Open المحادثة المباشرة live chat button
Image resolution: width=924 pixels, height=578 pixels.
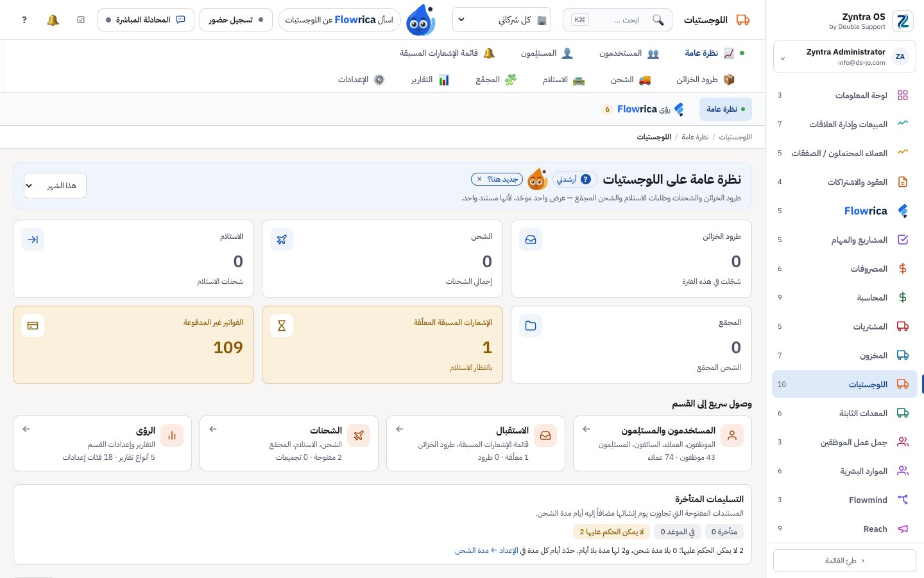coord(146,20)
